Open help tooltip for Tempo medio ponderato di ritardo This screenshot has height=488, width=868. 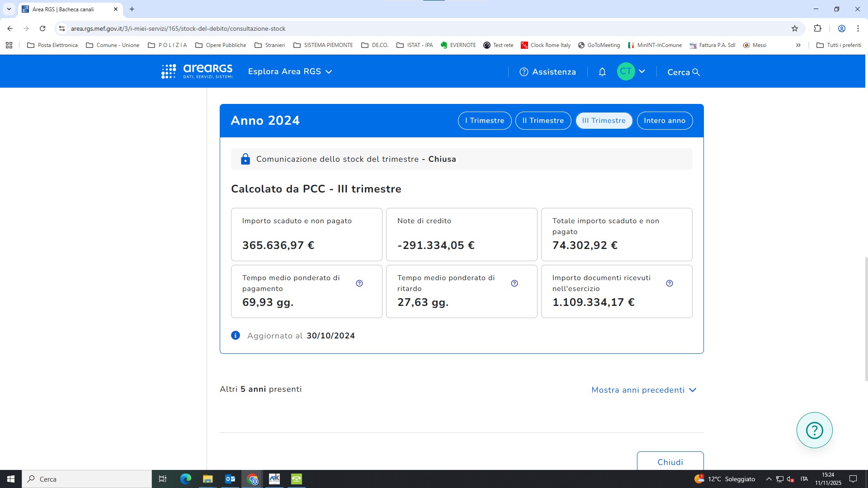(514, 283)
